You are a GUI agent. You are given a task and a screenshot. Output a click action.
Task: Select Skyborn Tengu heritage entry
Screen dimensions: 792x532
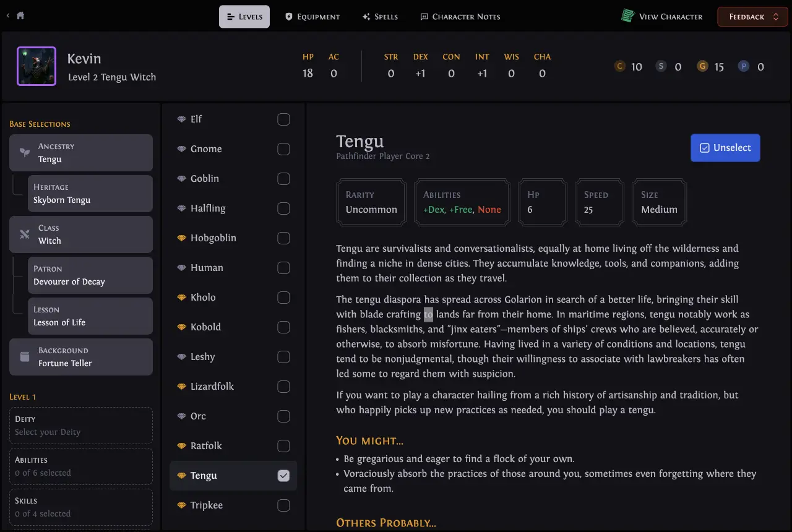pyautogui.click(x=90, y=194)
